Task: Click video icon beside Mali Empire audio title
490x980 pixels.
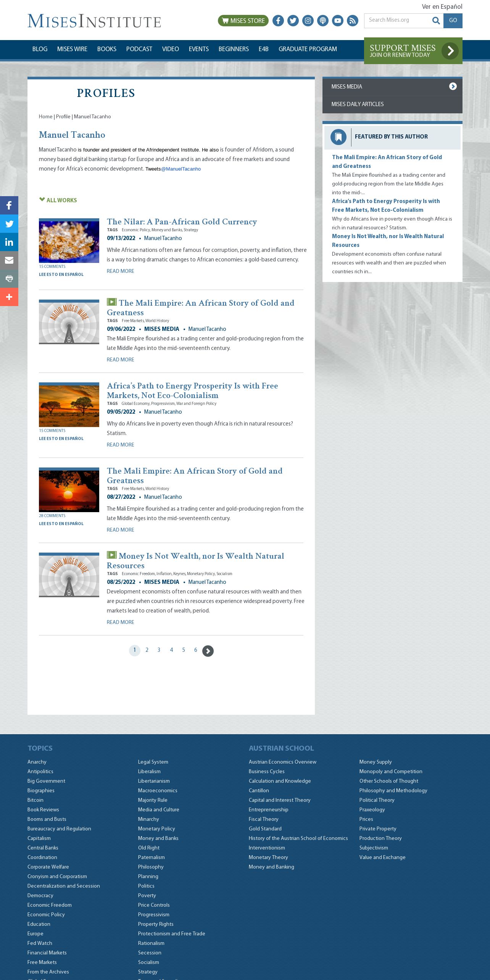Action: (x=112, y=302)
